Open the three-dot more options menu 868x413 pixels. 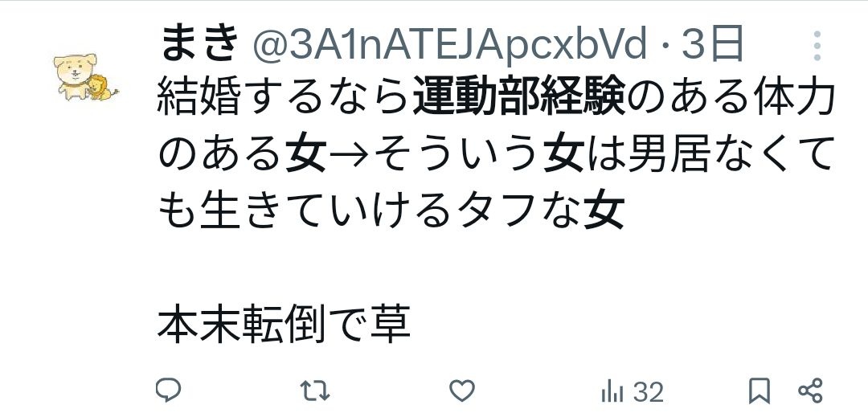point(817,46)
